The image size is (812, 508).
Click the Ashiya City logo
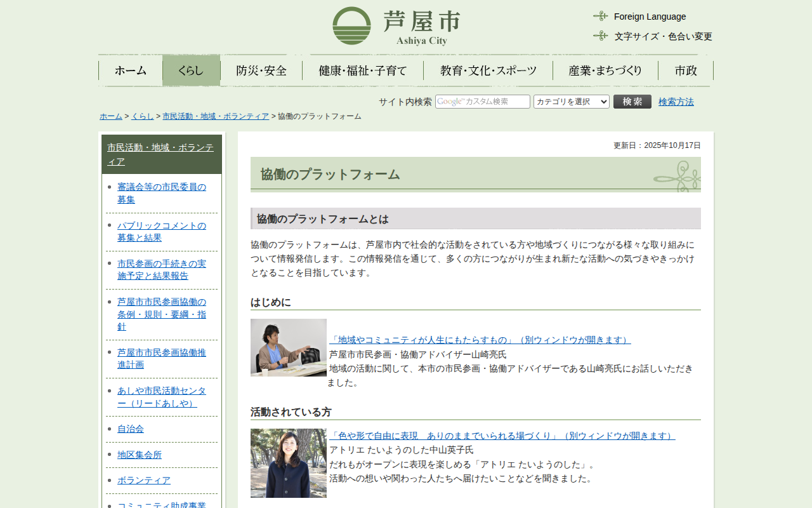[x=396, y=26]
